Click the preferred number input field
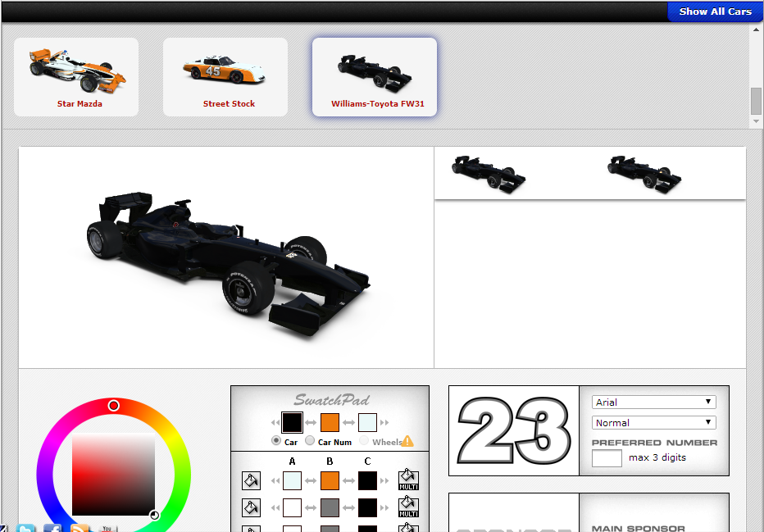Viewport: 764px width, 532px height. 607,458
